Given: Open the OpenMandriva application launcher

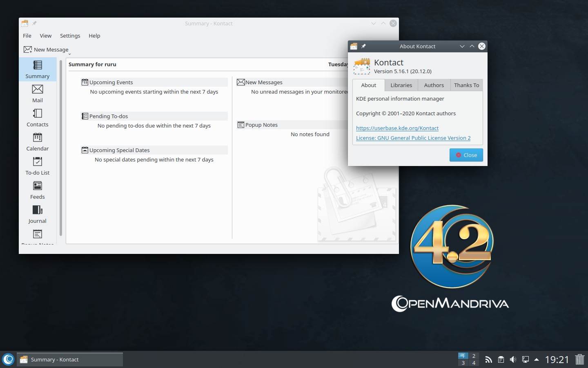Looking at the screenshot, I should coord(8,359).
